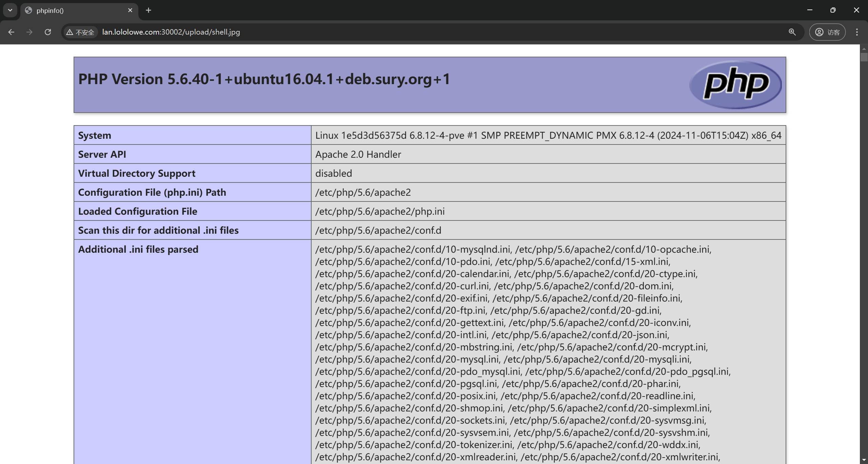
Task: Open the guest profile button
Action: pos(827,32)
